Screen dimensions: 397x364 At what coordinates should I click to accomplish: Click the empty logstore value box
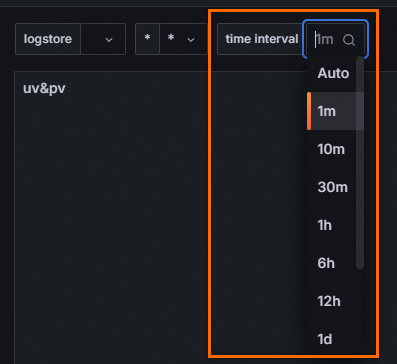103,39
